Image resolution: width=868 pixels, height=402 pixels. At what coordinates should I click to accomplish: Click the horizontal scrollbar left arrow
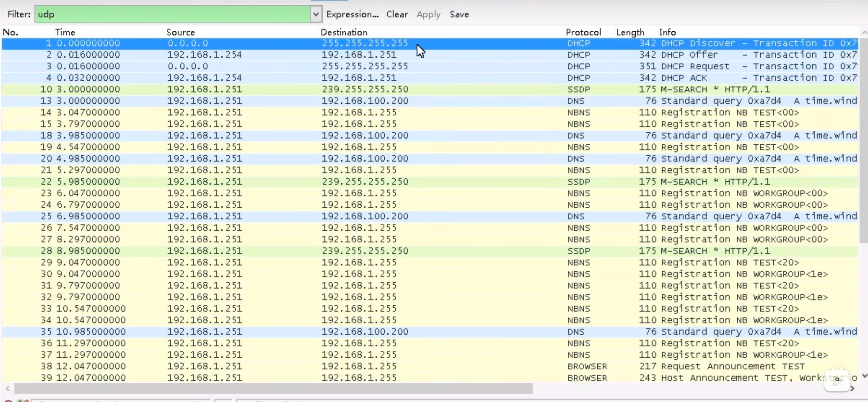pos(7,389)
